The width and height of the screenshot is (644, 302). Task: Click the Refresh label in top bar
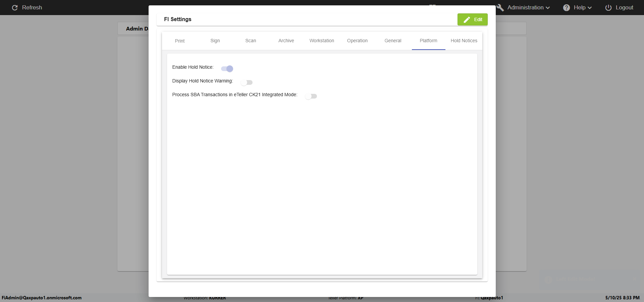32,8
